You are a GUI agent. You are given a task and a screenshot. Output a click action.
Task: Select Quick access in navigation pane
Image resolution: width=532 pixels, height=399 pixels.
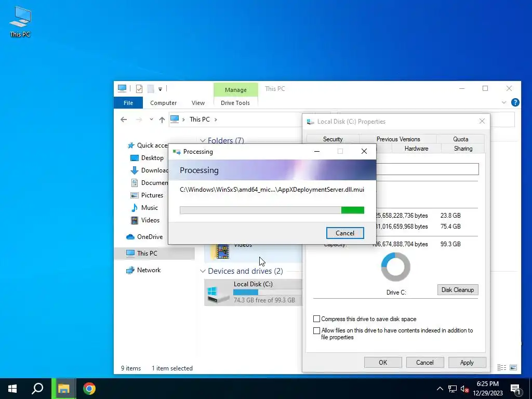pyautogui.click(x=148, y=145)
